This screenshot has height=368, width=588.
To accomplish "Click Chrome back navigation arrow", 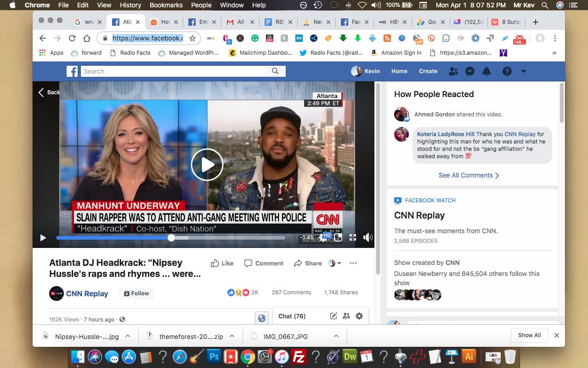I will 42,39.
